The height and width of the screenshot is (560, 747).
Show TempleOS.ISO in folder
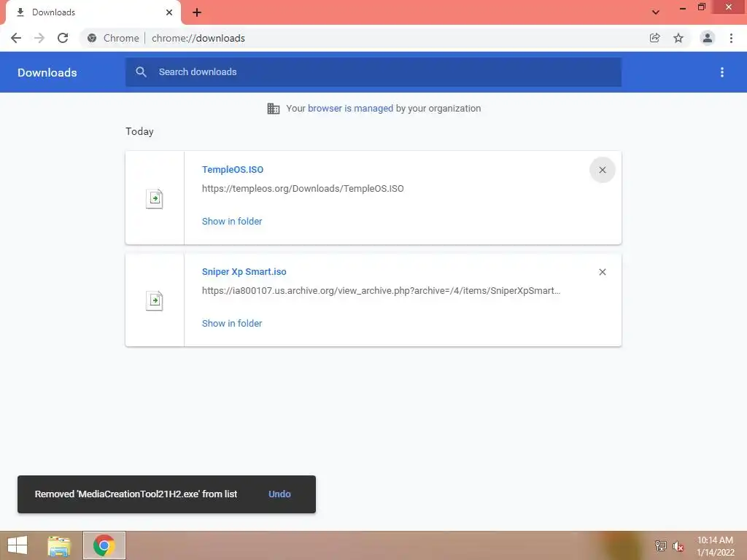click(232, 222)
